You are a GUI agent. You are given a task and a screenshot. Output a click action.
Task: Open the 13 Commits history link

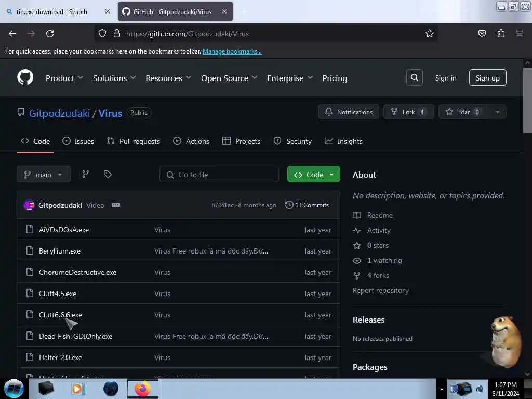[x=307, y=205]
